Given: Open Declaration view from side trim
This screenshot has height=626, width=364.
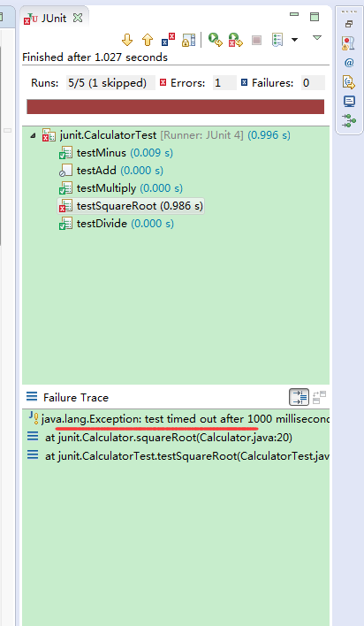Looking at the screenshot, I should click(x=349, y=82).
